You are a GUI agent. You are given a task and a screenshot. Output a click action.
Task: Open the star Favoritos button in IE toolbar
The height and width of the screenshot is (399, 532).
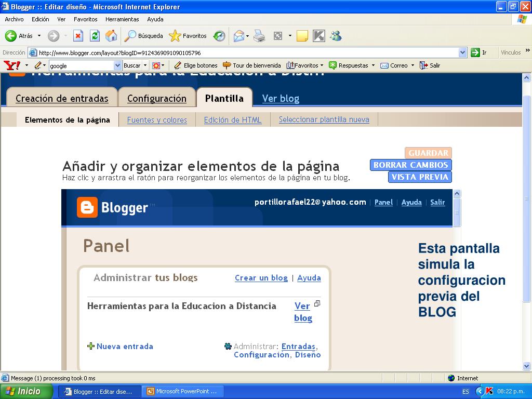(188, 36)
